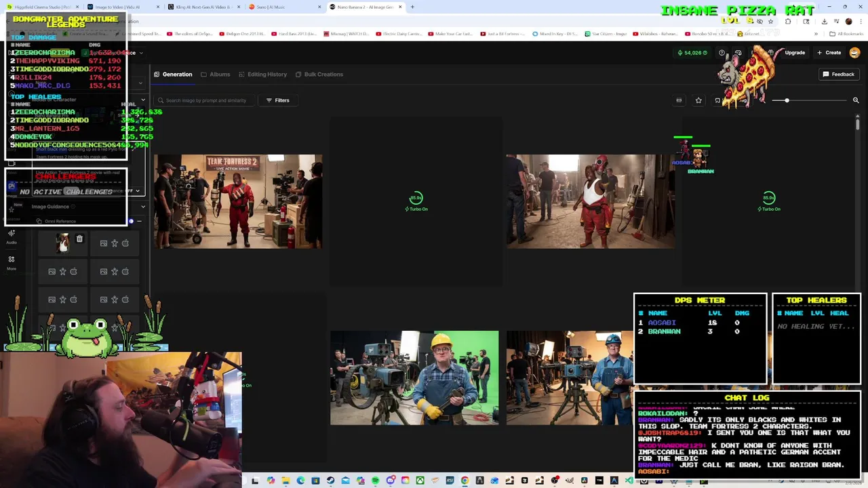Switch to the Higgsfield Cinema Studio browser tab
The height and width of the screenshot is (488, 868).
[x=42, y=7]
